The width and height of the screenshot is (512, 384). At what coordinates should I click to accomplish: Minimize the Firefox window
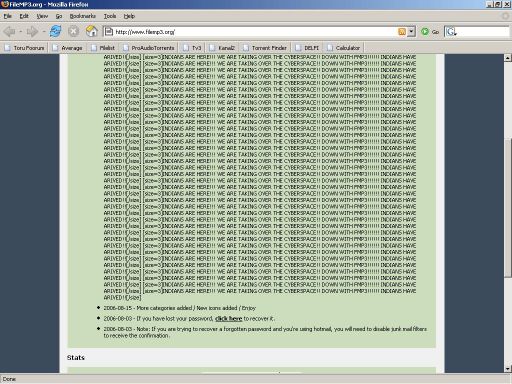(490, 4)
